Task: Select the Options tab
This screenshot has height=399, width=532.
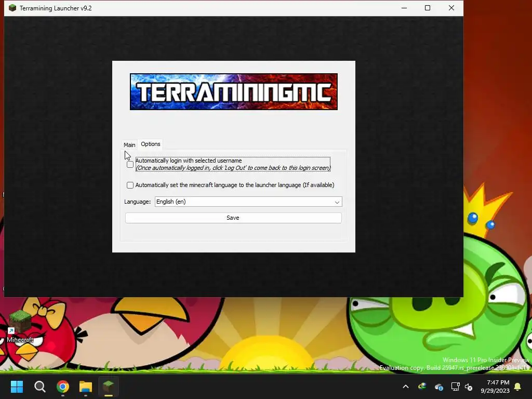Action: tap(151, 144)
